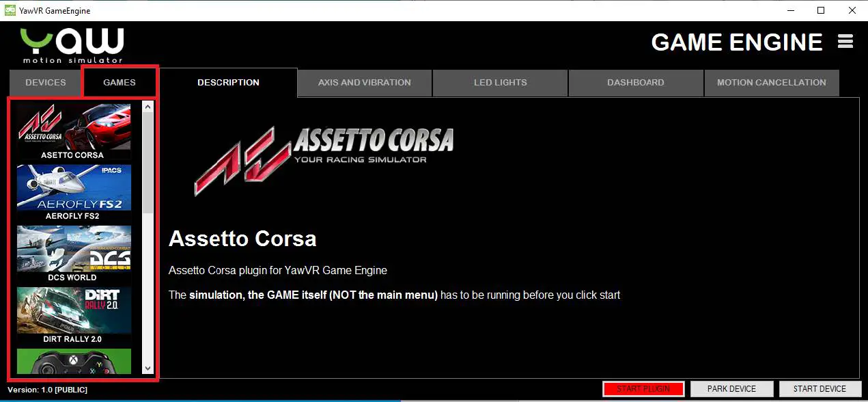Switch to the Games tab
Image resolution: width=868 pixels, height=402 pixels.
tap(120, 83)
